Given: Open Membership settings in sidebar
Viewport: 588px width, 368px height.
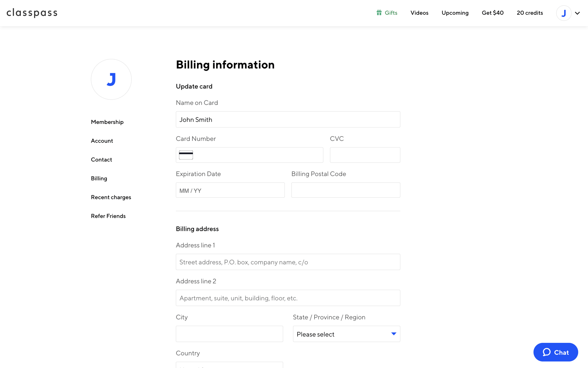Looking at the screenshot, I should [x=107, y=122].
